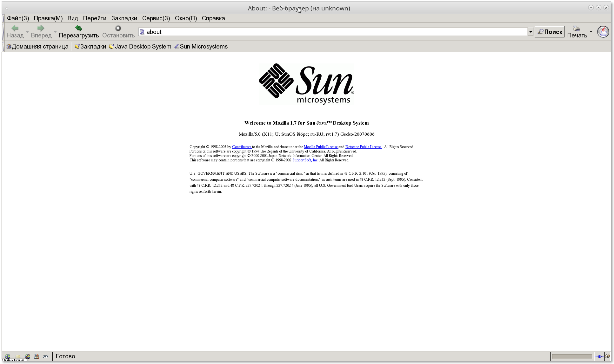The width and height of the screenshot is (614, 364).
Task: Launch Composer from status bar icon
Action: [x=28, y=356]
